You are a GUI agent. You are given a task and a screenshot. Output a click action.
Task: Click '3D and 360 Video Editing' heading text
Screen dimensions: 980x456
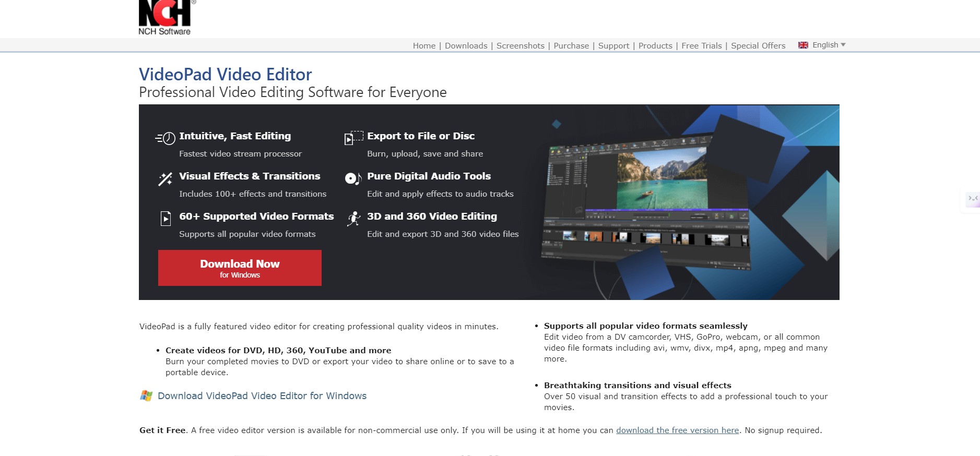tap(432, 217)
